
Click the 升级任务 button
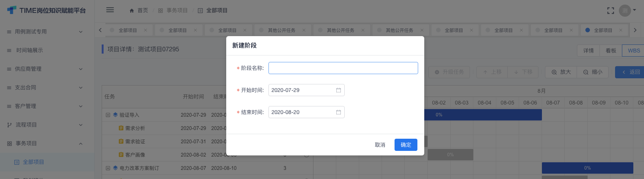point(449,72)
